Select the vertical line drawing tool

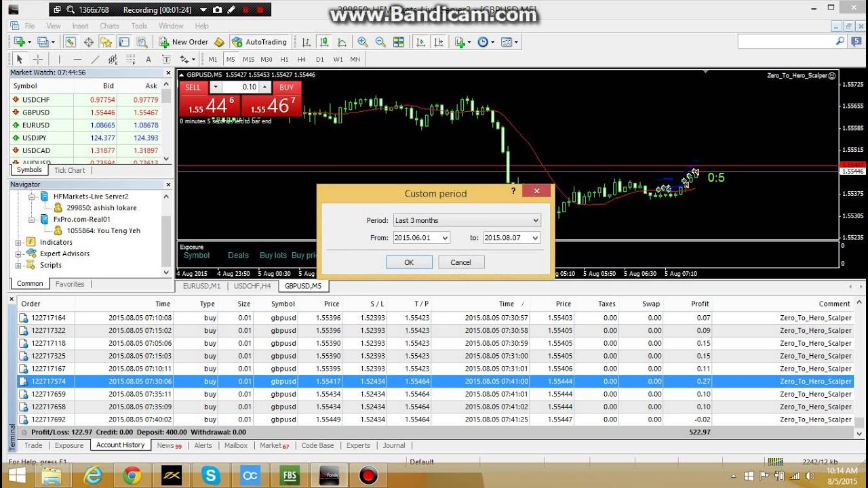[59, 59]
